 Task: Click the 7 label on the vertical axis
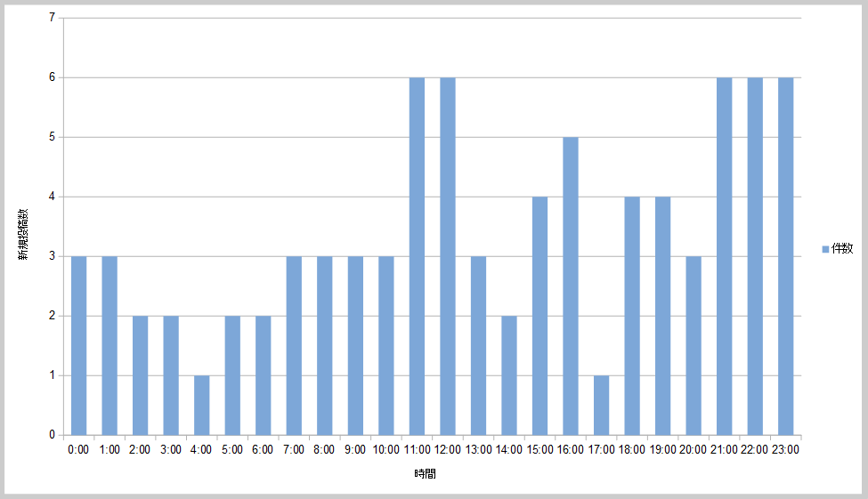click(x=53, y=18)
